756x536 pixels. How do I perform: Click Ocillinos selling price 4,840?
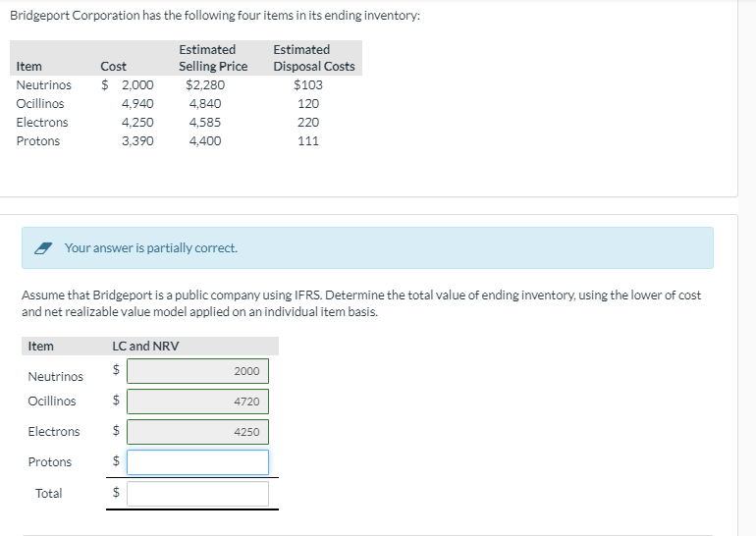pos(205,104)
